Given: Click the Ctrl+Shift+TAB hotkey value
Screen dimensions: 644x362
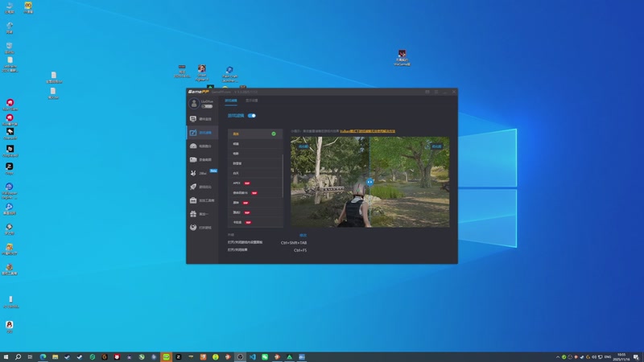Looking at the screenshot, I should tap(294, 243).
